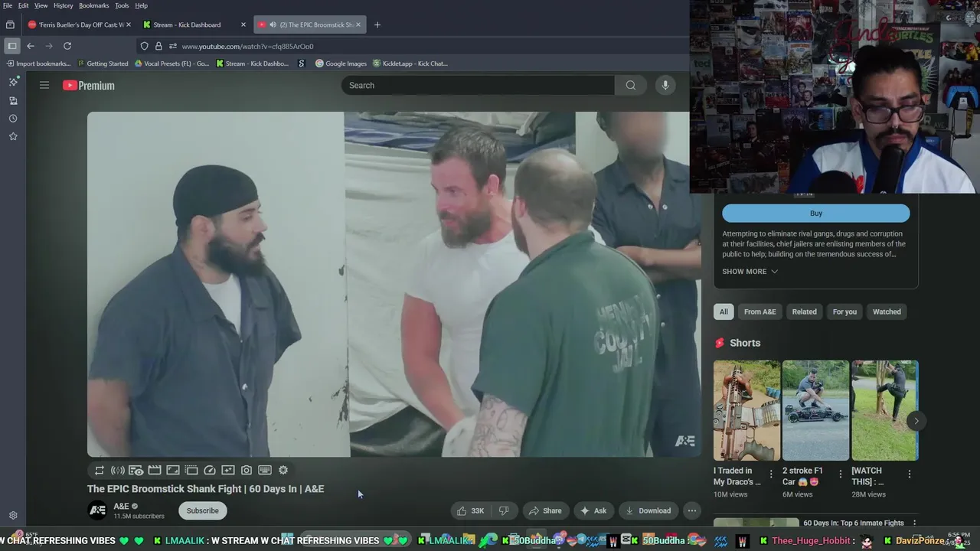Click the Ask button
This screenshot has height=551, width=980.
point(593,510)
